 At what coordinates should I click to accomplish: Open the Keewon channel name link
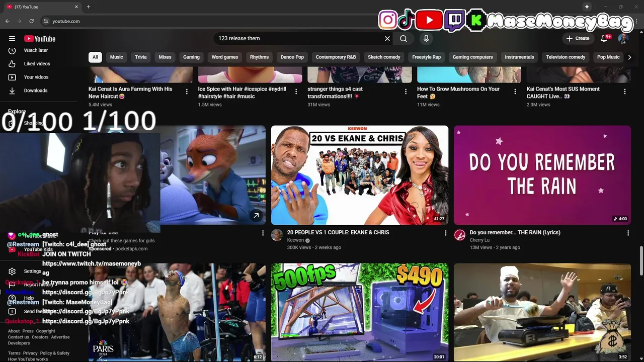tap(295, 240)
